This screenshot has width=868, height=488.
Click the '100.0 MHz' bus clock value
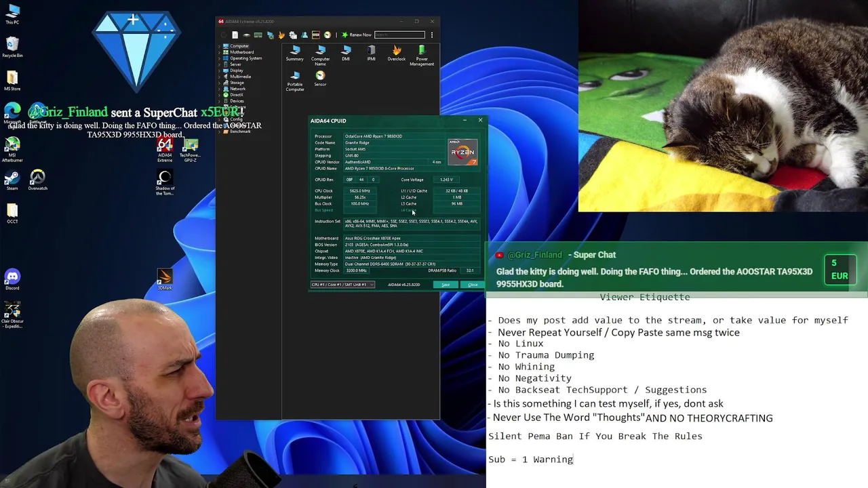tap(359, 203)
